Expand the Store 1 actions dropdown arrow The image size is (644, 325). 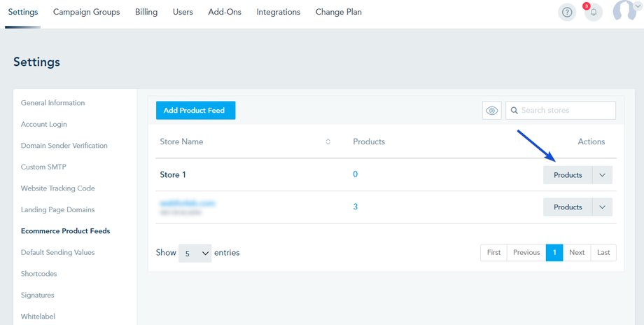coord(602,175)
